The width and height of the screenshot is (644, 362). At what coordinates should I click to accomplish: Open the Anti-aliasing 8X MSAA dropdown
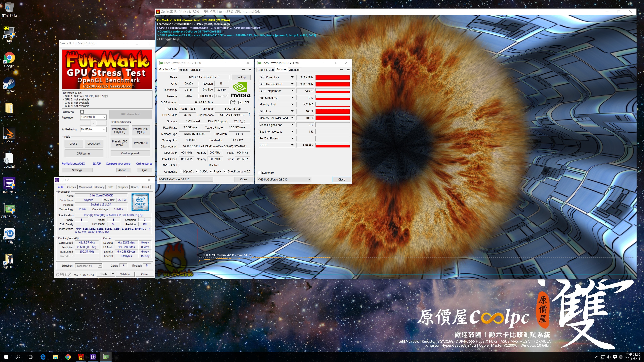tap(93, 129)
